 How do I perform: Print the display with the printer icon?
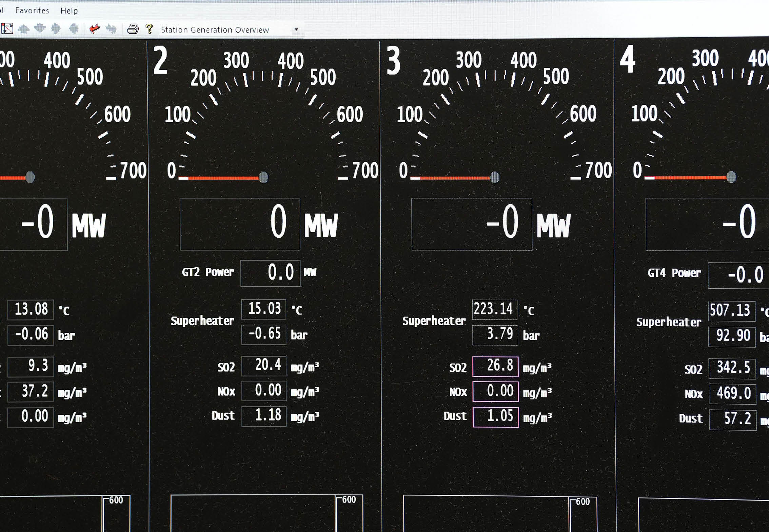133,29
